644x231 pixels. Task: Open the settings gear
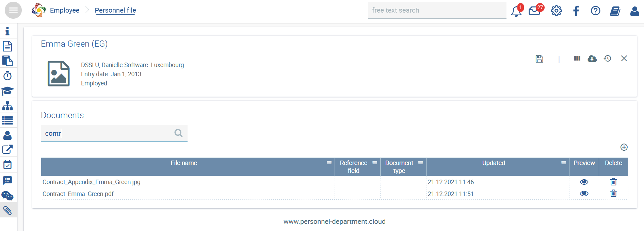(x=556, y=11)
